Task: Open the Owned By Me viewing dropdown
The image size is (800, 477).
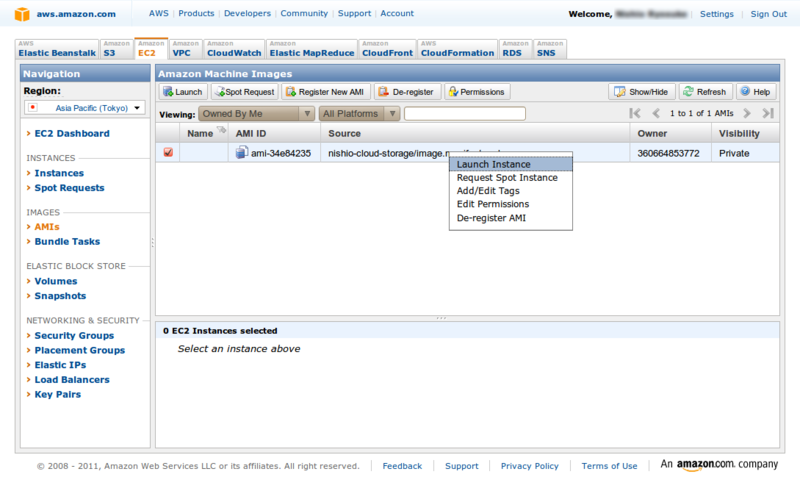Action: coord(256,114)
